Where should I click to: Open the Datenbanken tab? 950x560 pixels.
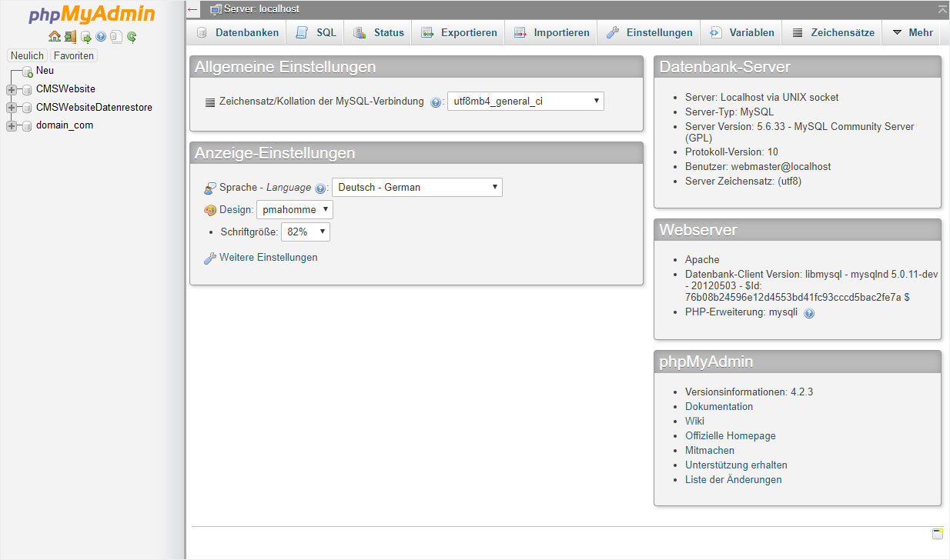click(x=237, y=32)
